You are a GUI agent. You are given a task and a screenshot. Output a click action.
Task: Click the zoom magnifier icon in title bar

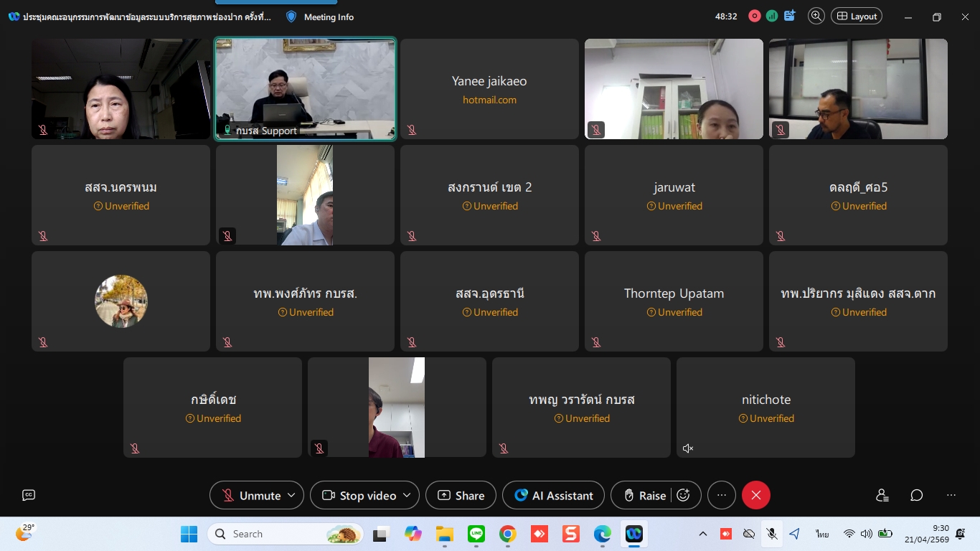[x=816, y=16]
